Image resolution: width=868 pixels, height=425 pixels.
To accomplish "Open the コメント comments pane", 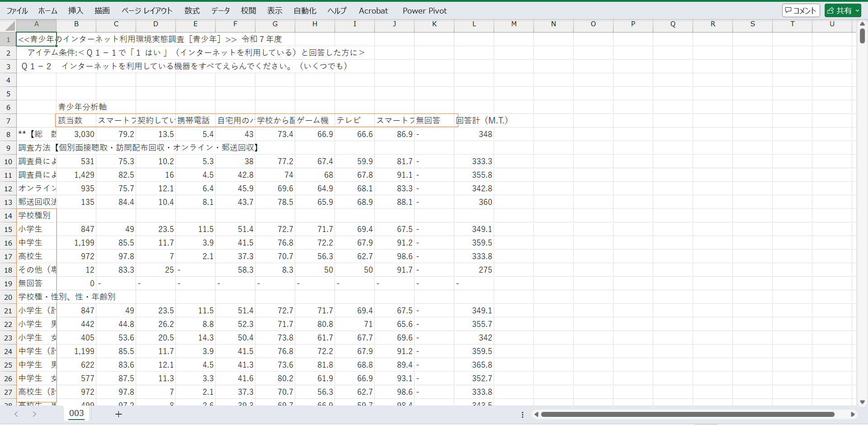I will [801, 10].
